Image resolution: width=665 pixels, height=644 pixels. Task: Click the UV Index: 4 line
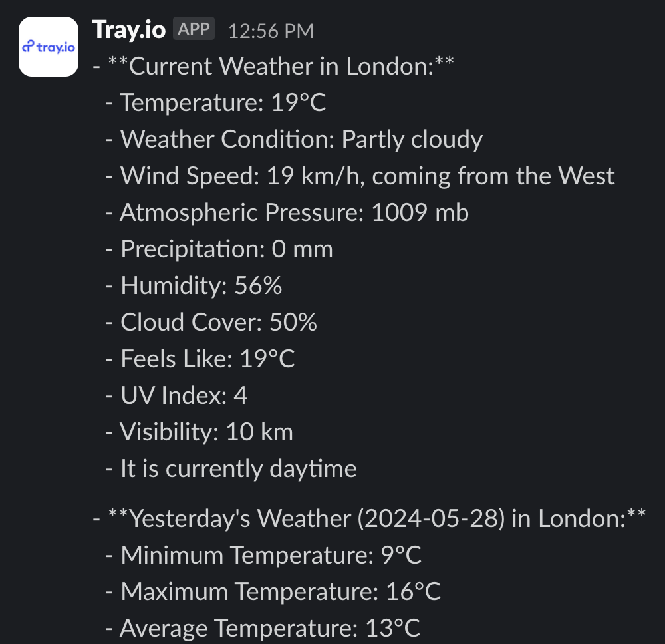tap(176, 396)
